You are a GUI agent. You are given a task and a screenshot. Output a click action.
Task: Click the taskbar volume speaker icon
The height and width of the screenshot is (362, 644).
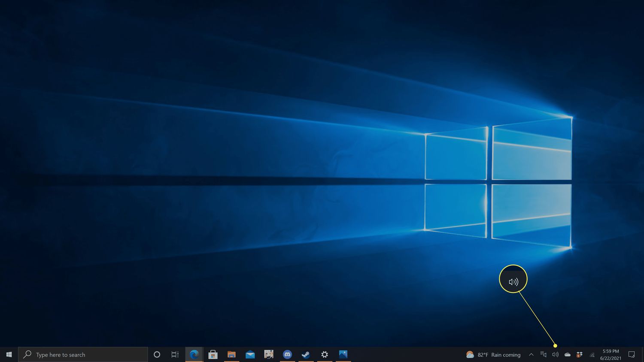[x=555, y=355]
